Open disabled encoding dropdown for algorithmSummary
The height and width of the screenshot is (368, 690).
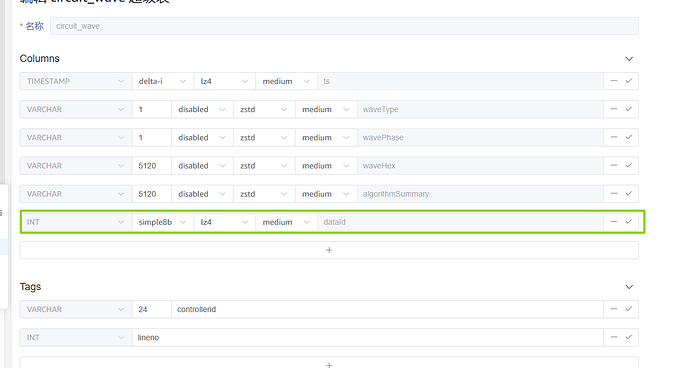point(202,194)
